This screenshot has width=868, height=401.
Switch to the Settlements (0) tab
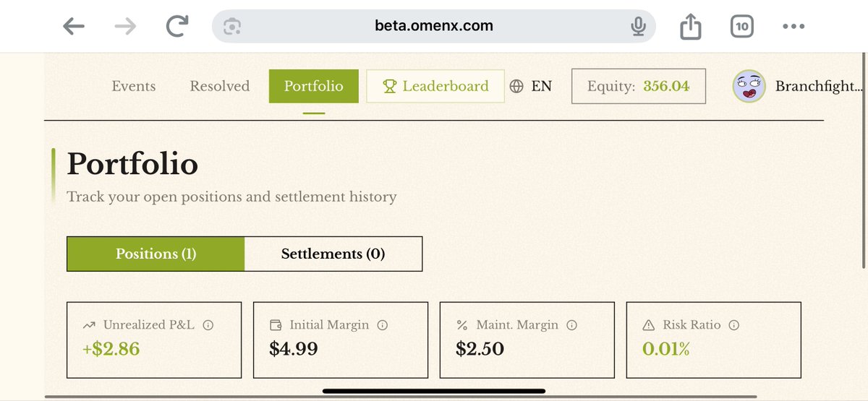tap(333, 254)
